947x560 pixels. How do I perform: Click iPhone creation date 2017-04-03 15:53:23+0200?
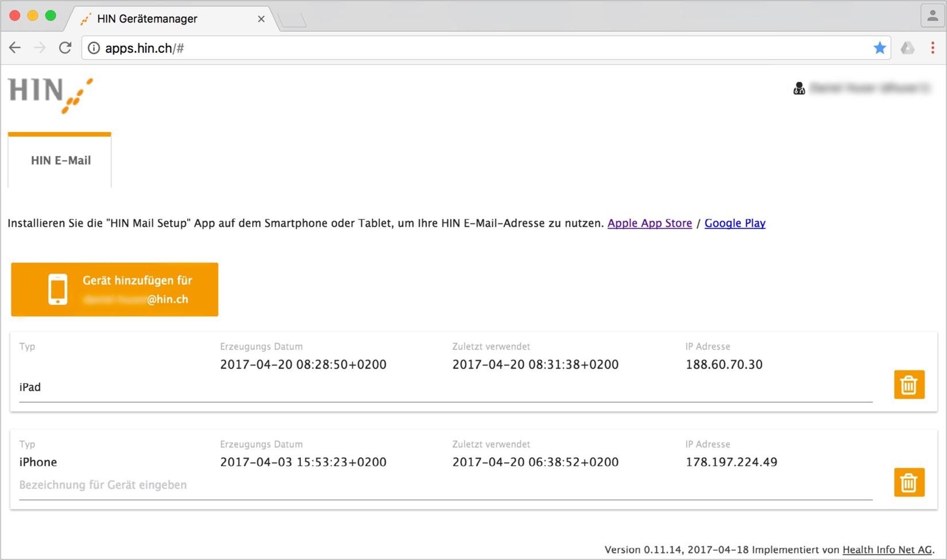point(303,462)
